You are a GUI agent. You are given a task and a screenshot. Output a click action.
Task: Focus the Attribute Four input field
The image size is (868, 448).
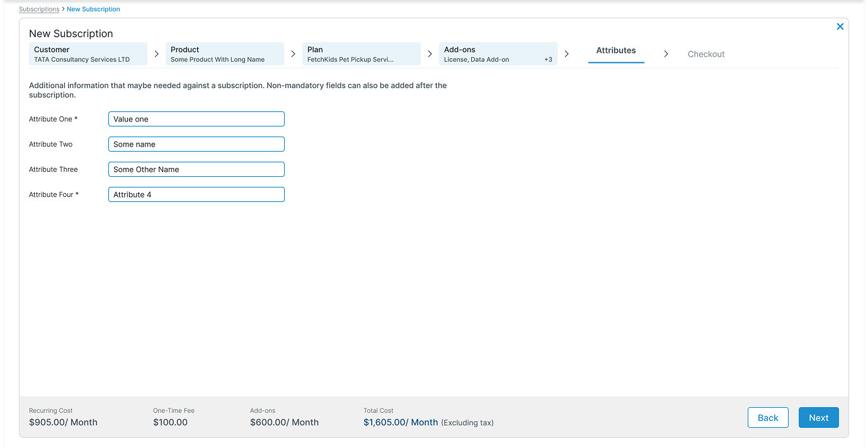pyautogui.click(x=197, y=194)
